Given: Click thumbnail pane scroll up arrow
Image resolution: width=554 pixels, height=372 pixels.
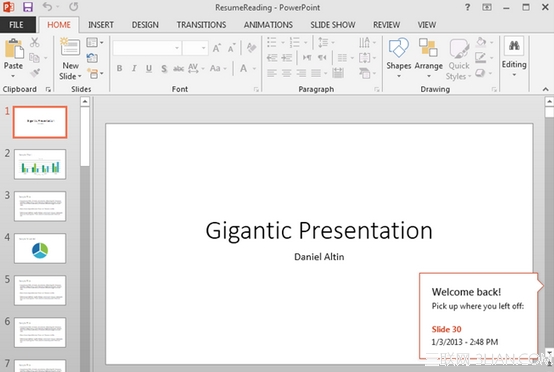Looking at the screenshot, I should [x=85, y=102].
